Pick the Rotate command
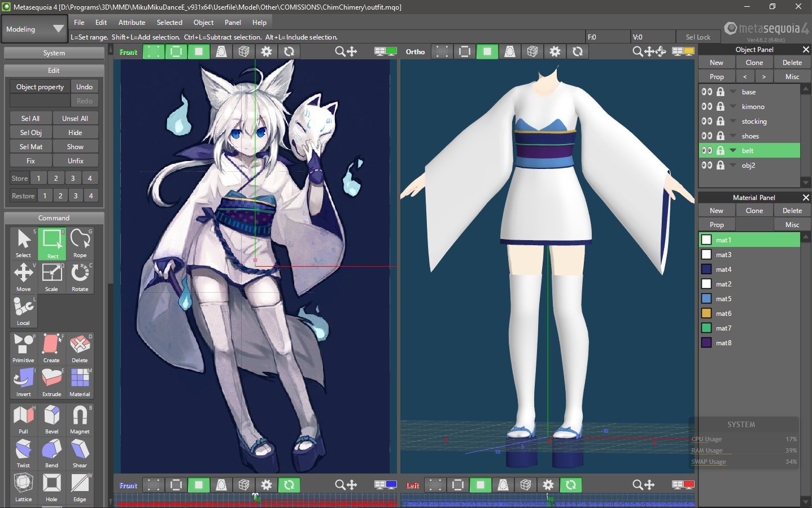Screen dimensions: 812x508 80,277
